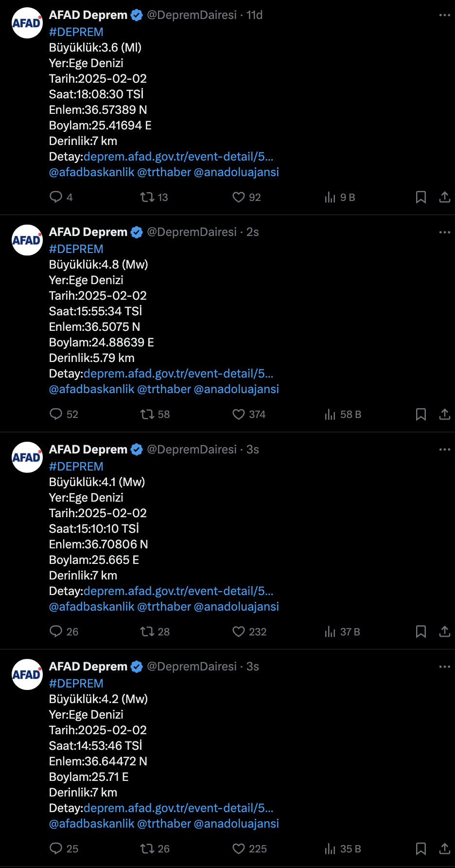455x868 pixels.
Task: Bookmark the 3.6 magnitude earthquake tweet
Action: (x=421, y=197)
